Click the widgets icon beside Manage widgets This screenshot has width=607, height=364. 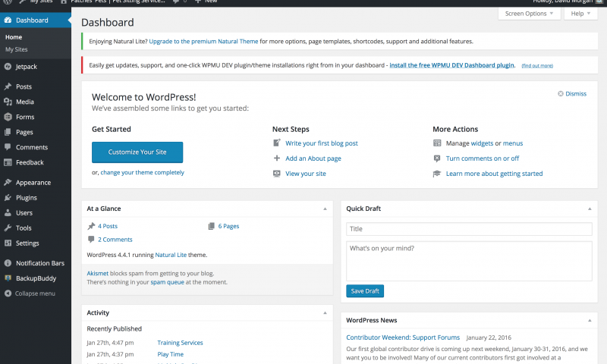click(437, 143)
